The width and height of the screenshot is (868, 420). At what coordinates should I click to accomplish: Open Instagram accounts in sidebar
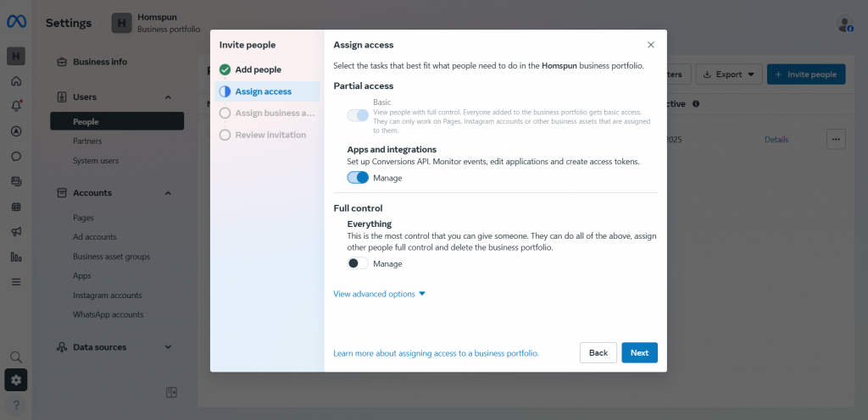108,296
